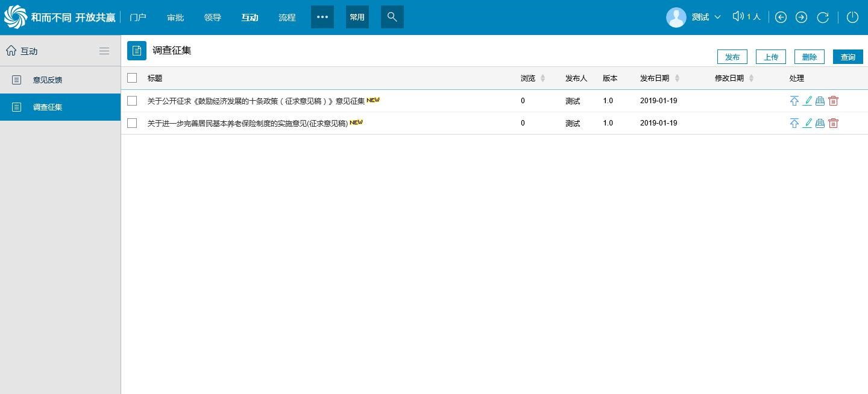This screenshot has height=394, width=868.
Task: Select 意见反馈 in the left sidebar
Action: click(x=48, y=80)
